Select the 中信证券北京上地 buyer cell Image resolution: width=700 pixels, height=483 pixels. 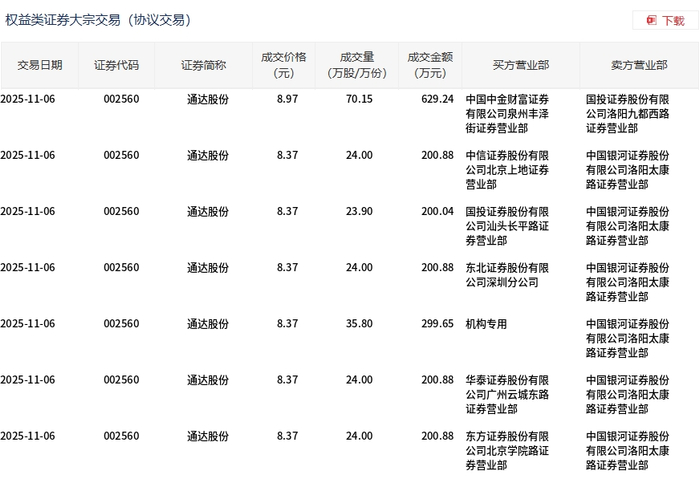507,169
